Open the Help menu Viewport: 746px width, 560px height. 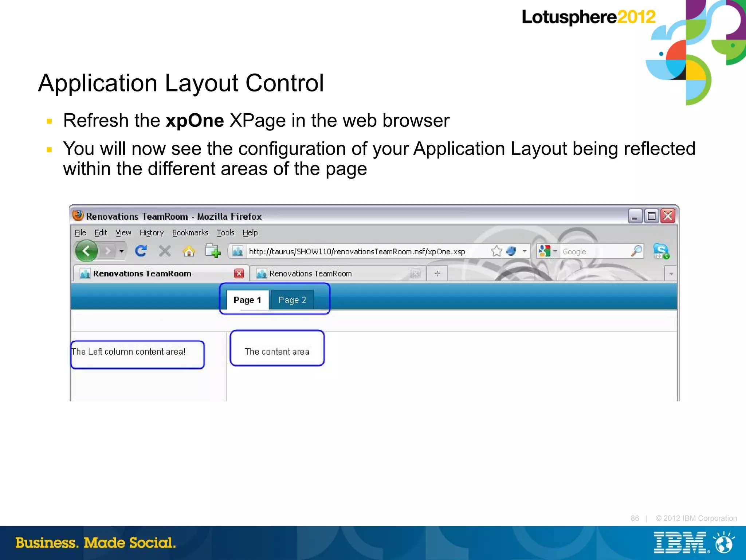coord(250,232)
